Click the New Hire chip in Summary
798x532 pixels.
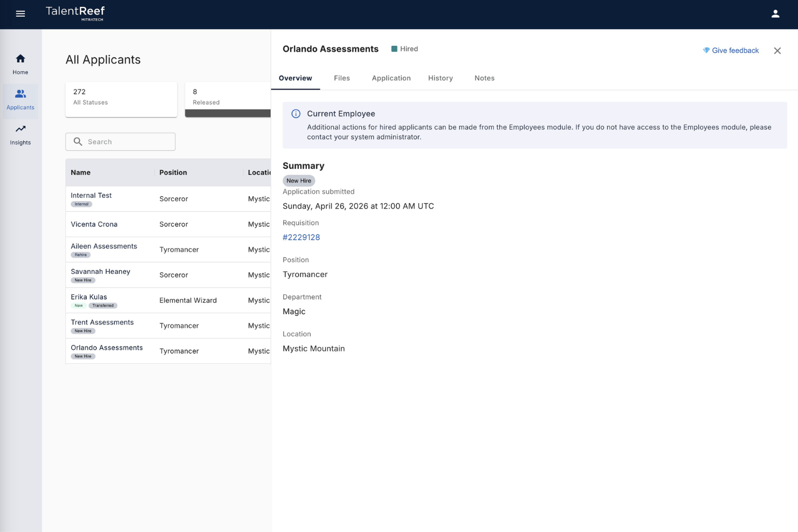pyautogui.click(x=299, y=181)
